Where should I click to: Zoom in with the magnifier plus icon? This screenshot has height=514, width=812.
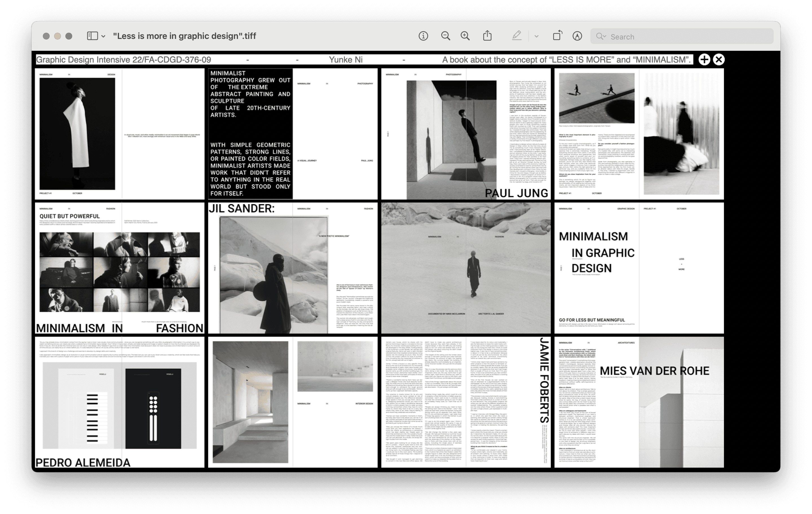pyautogui.click(x=465, y=36)
